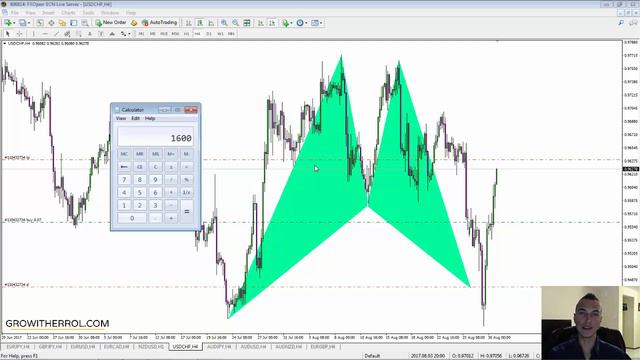Click the 7 key on Calculator
Viewport: 640px width, 360px height.
coord(124,180)
